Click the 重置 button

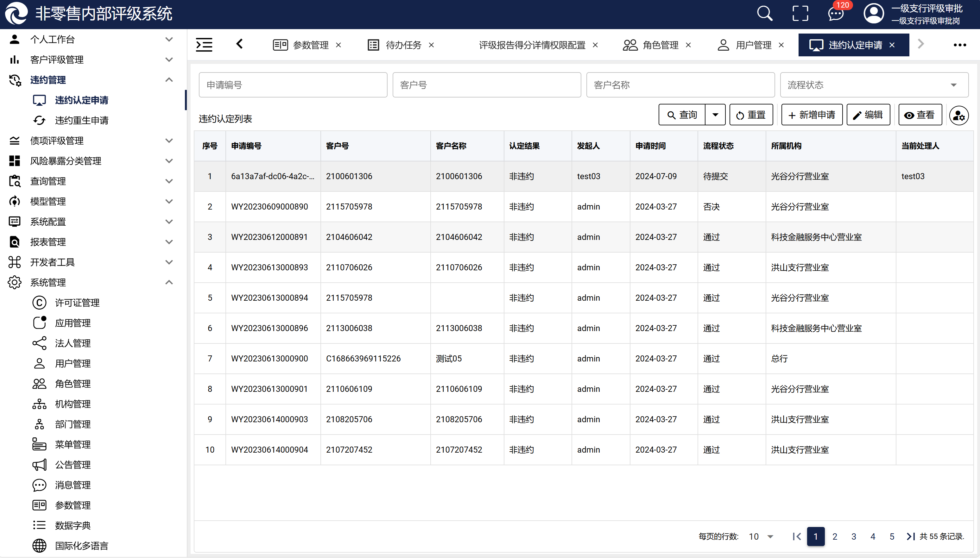[751, 115]
